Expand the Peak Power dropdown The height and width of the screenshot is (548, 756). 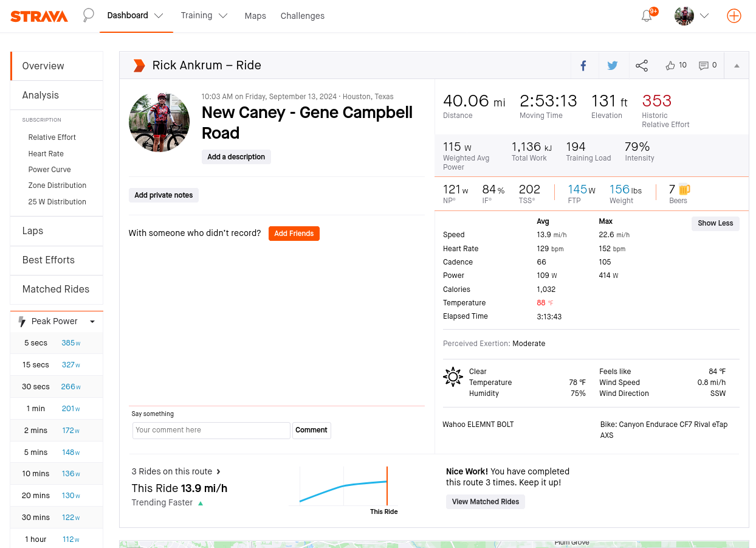click(92, 322)
